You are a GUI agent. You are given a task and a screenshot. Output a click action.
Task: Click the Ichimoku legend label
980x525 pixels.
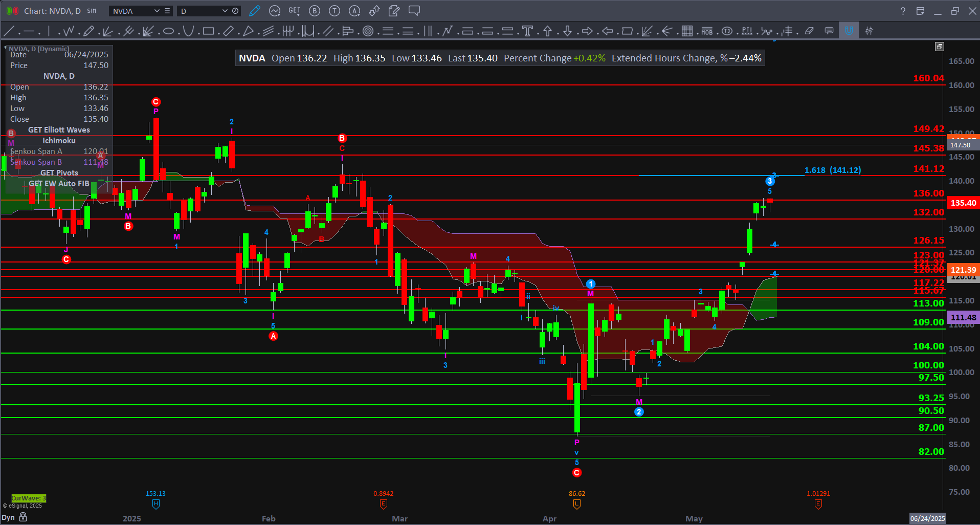point(59,141)
